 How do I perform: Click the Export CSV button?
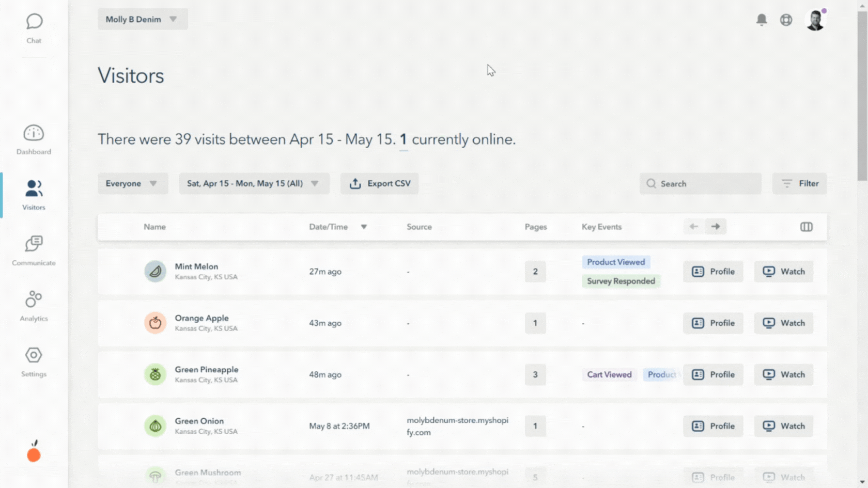(379, 183)
